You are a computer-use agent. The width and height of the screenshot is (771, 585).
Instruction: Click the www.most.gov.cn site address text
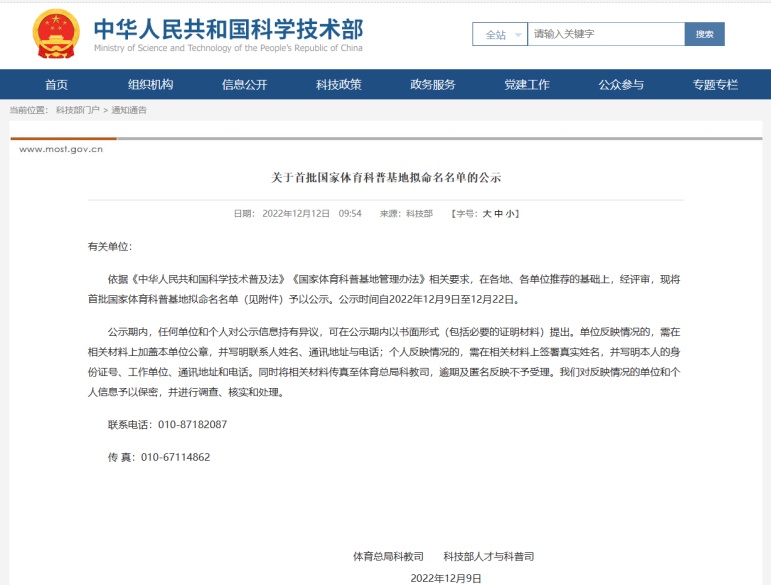tap(61, 149)
